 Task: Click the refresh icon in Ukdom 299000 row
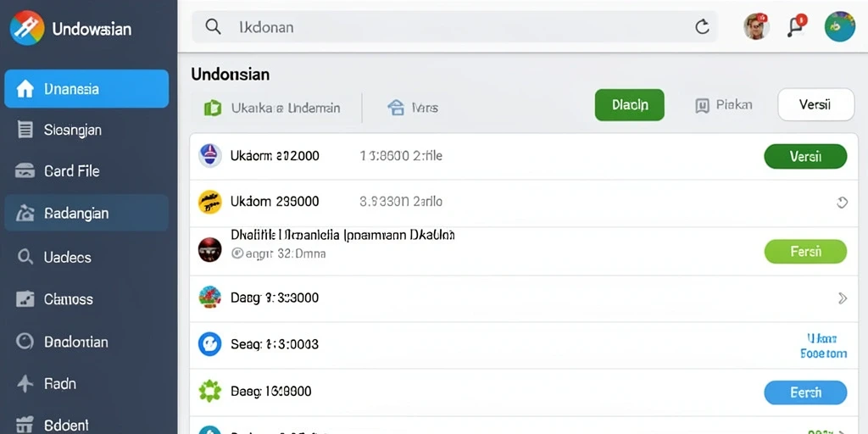[842, 203]
